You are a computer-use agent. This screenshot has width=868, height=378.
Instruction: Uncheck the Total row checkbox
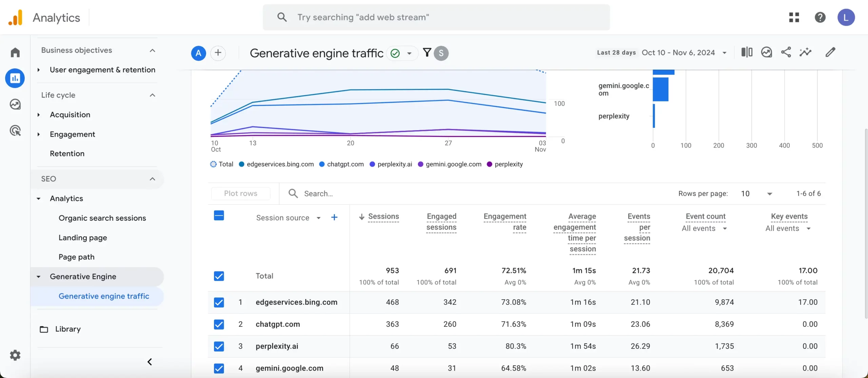(x=219, y=276)
